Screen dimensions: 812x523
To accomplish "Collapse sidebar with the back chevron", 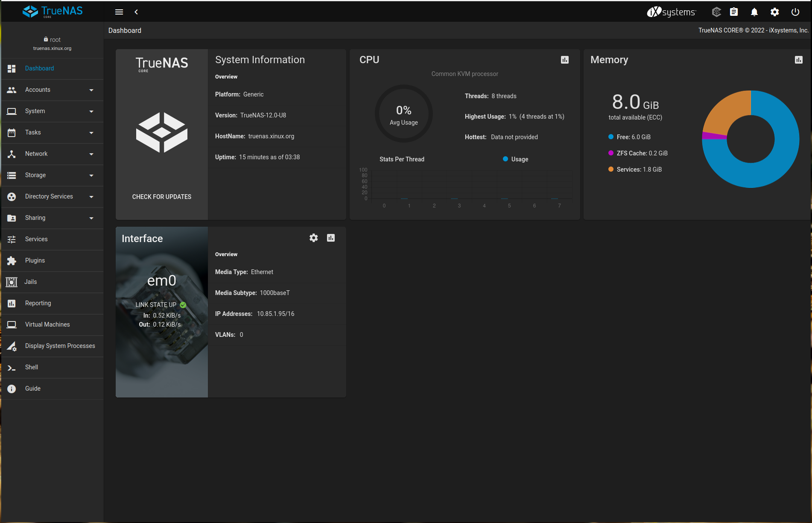I will (x=136, y=12).
